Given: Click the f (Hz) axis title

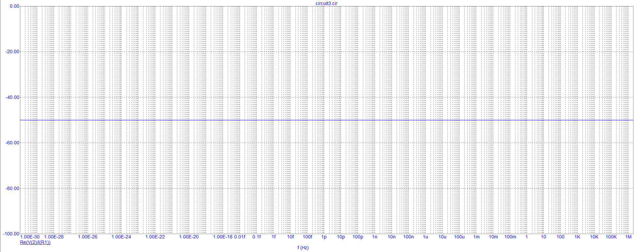Looking at the screenshot, I should [303, 248].
